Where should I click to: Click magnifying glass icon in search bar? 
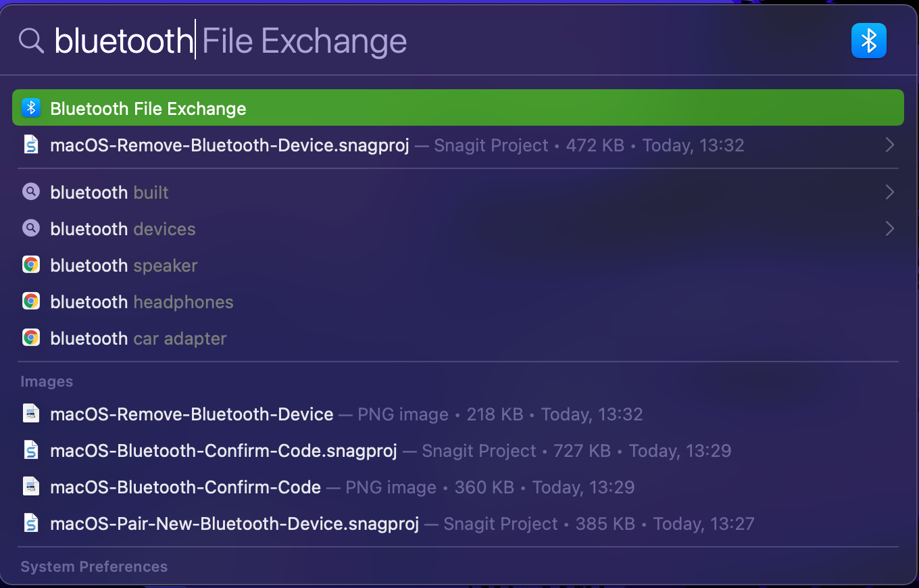click(x=30, y=41)
